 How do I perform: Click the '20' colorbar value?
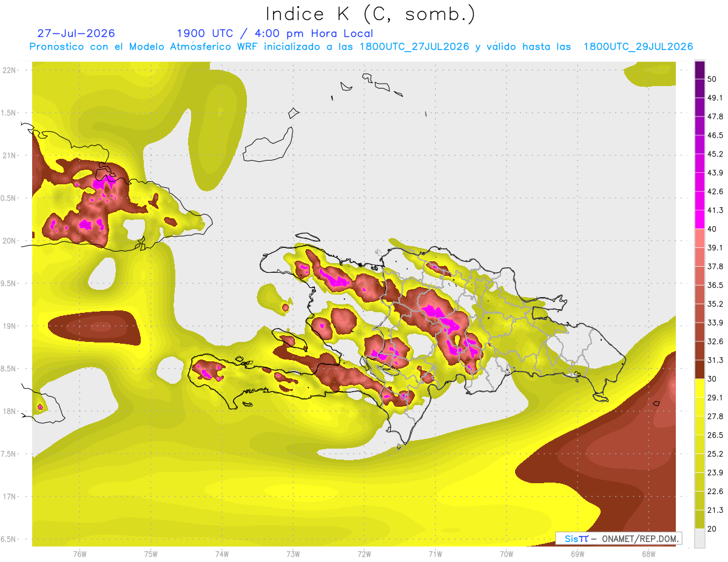pos(712,529)
